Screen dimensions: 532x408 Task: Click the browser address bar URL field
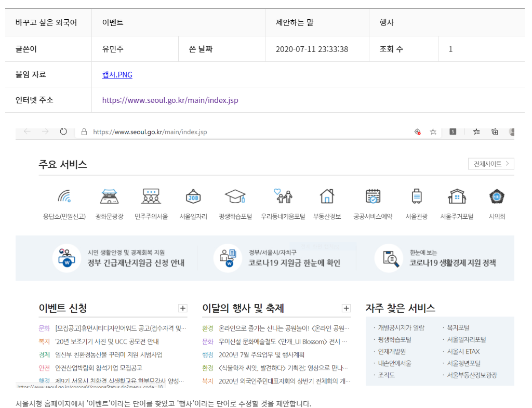(234, 132)
